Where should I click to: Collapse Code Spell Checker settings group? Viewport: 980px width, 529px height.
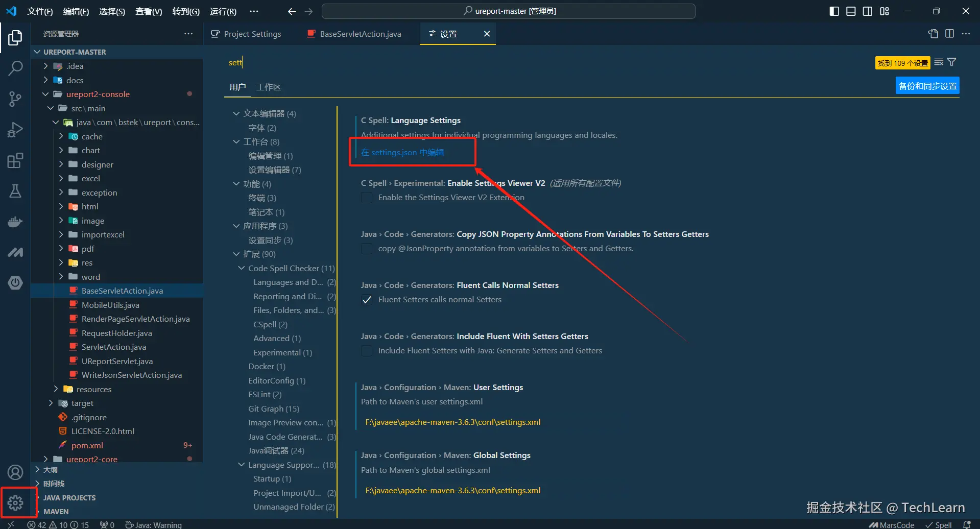[x=242, y=268]
